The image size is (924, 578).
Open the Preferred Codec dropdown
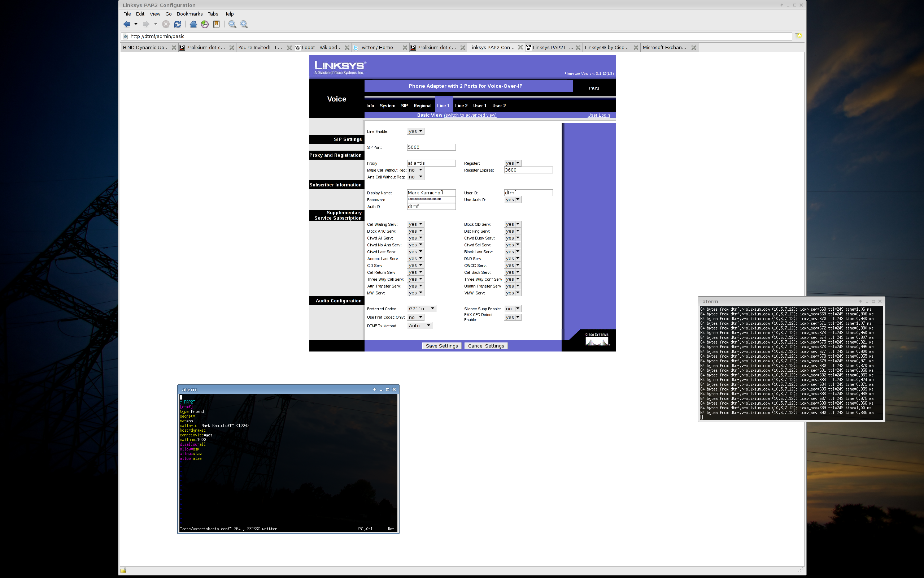pyautogui.click(x=422, y=309)
